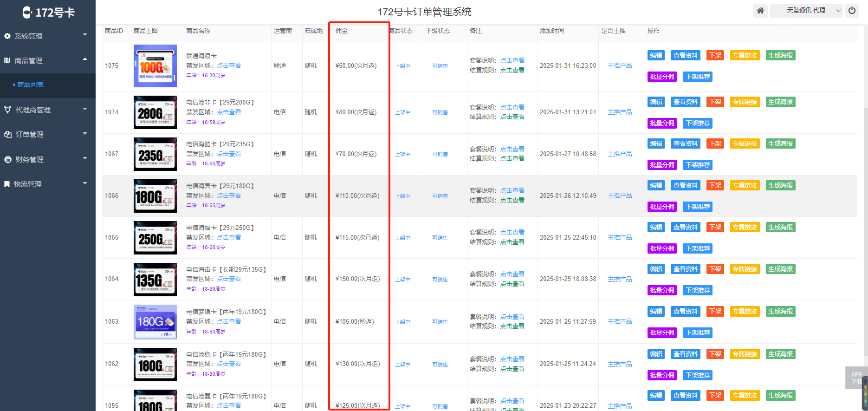Image resolution: width=868 pixels, height=411 pixels.
Task: Click 批量分佣 for product 1064
Action: click(662, 290)
